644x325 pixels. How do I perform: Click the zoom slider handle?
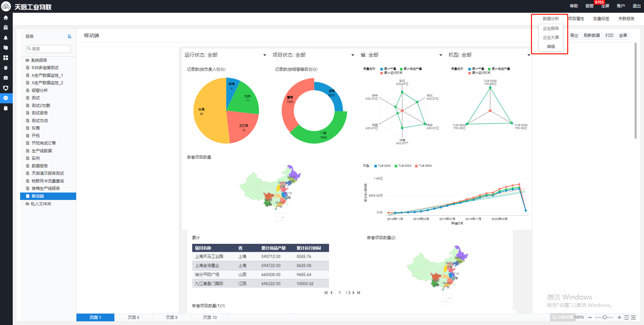coord(605,317)
